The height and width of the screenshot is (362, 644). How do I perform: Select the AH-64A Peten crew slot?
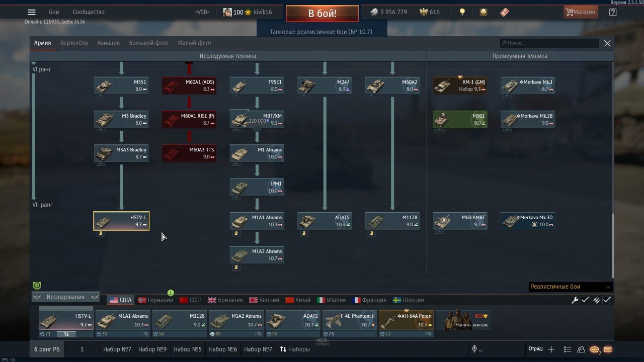point(406,321)
